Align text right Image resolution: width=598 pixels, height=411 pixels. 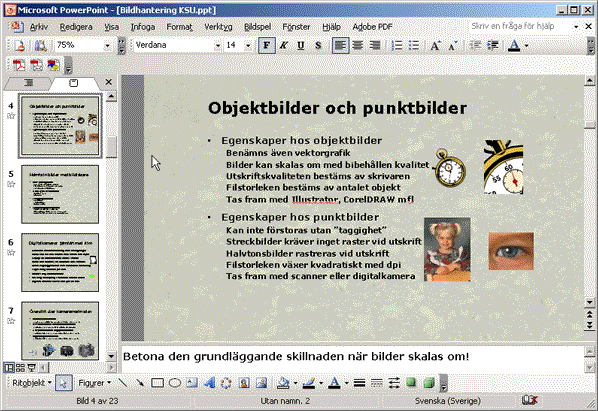(x=375, y=46)
